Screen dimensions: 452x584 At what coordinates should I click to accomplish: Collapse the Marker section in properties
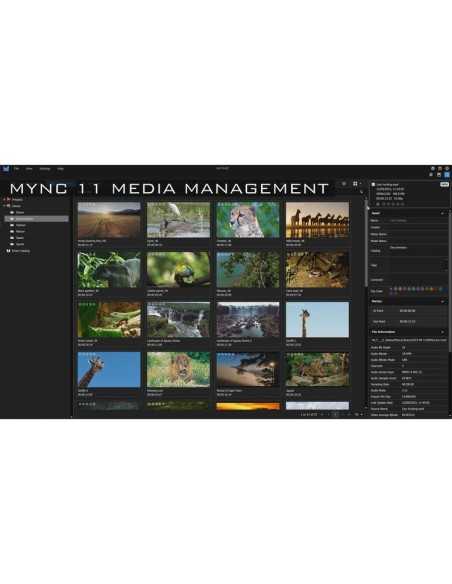[x=443, y=301]
